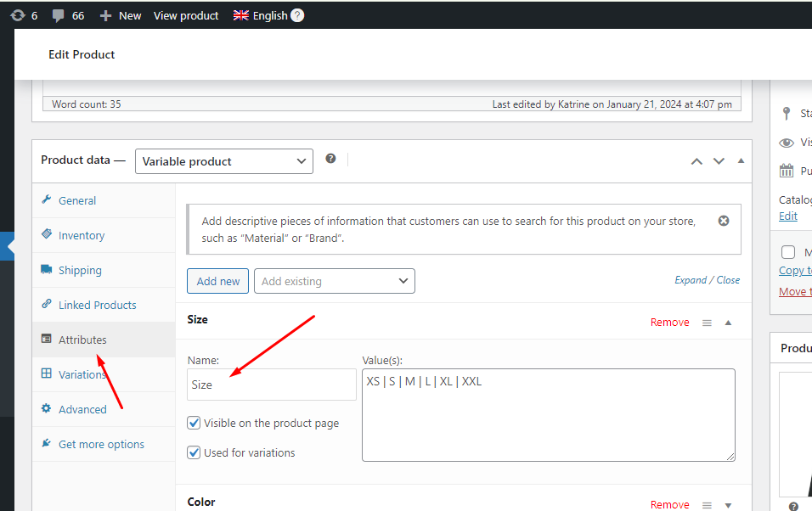Collapse the Size attribute section
This screenshot has height=511, width=812.
point(728,323)
